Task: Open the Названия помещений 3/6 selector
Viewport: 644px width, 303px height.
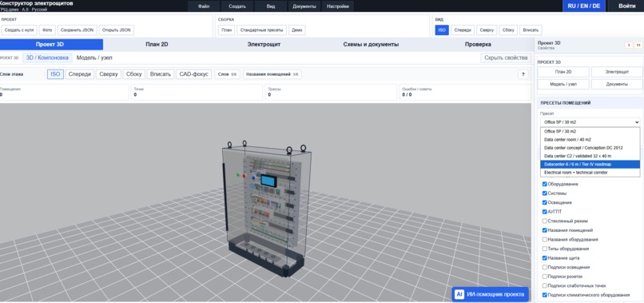Action: 272,74
